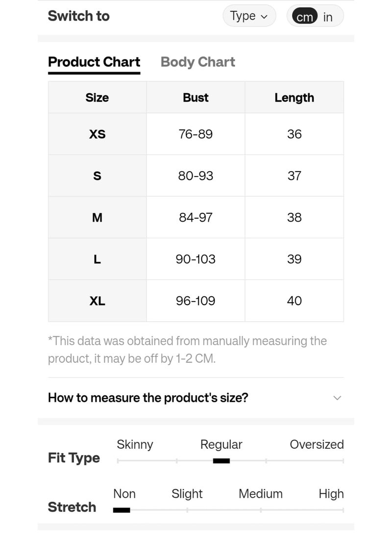This screenshot has height=535, width=392.
Task: Select the Product Chart tab
Action: pyautogui.click(x=94, y=62)
